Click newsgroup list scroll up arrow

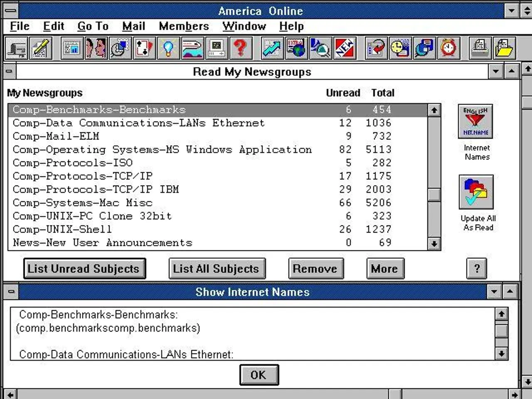pyautogui.click(x=434, y=110)
